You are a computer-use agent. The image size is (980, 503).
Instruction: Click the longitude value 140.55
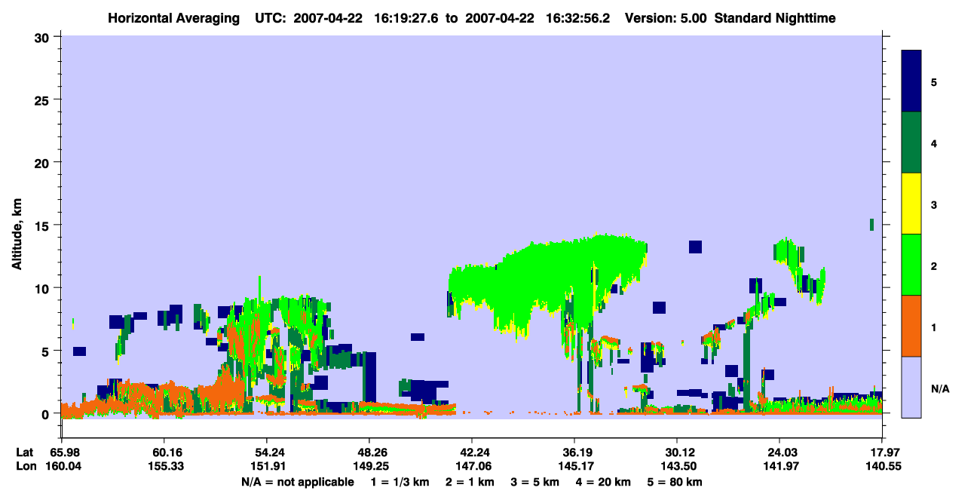tap(882, 466)
